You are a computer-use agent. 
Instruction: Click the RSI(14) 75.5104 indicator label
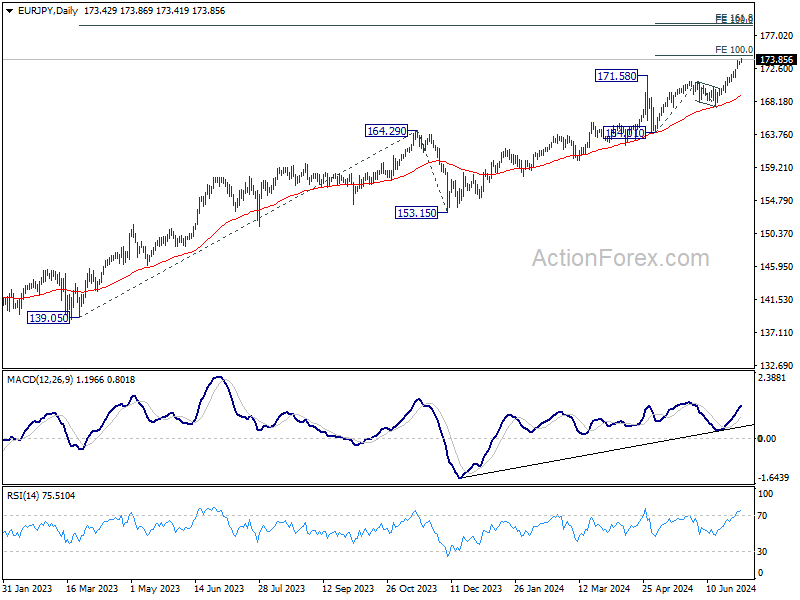coord(41,495)
